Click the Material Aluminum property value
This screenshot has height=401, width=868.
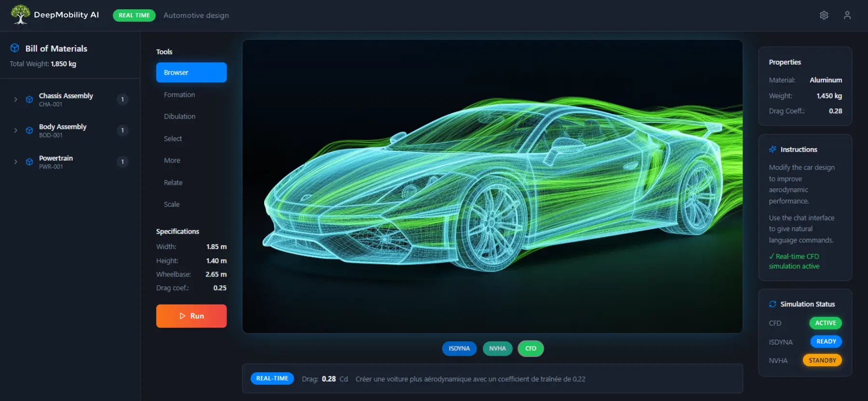pyautogui.click(x=826, y=80)
